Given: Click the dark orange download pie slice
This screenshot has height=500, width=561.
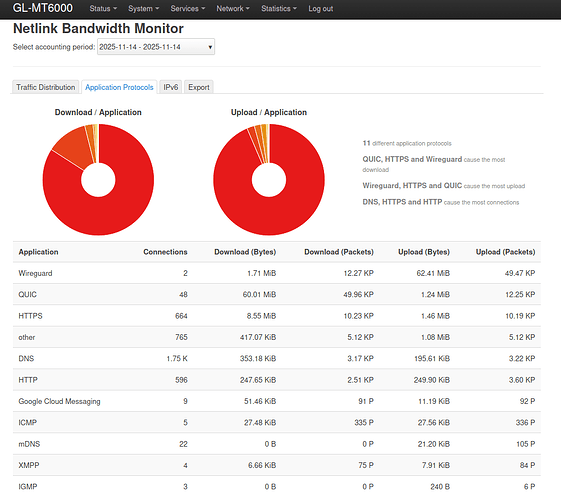Looking at the screenshot, I should pos(73,148).
